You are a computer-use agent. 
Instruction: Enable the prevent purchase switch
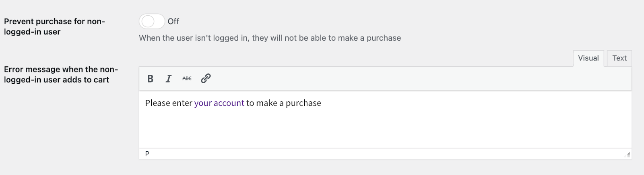152,21
